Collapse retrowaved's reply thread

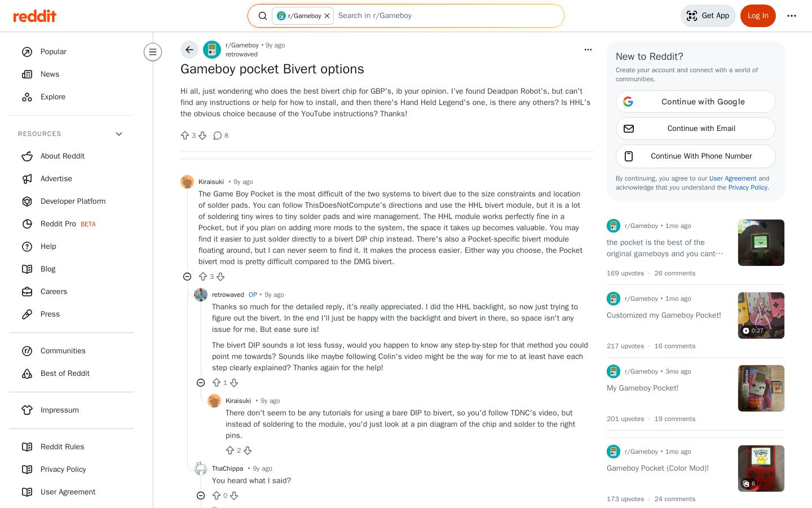click(201, 383)
